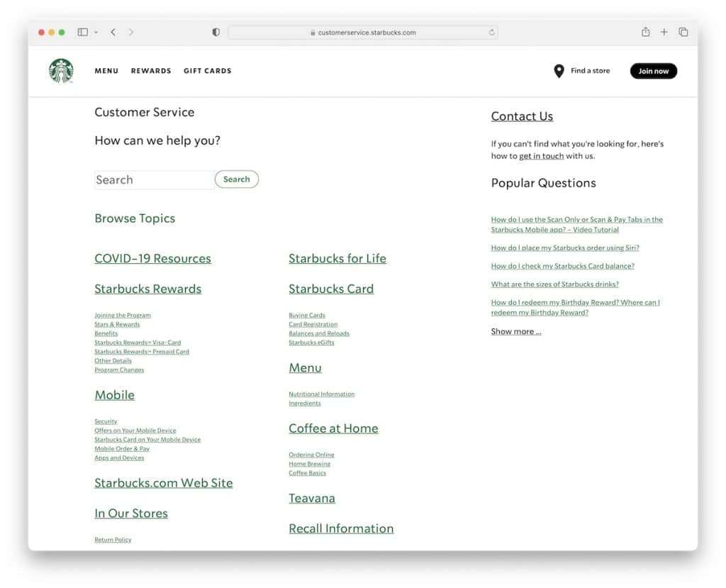Open the GIFT CARDS navigation item
The image size is (726, 588).
point(208,71)
